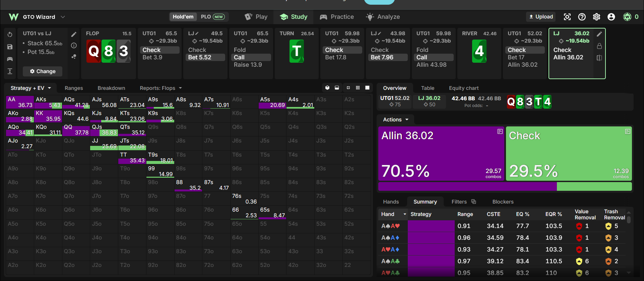Open the Equity chart tab

pos(464,88)
